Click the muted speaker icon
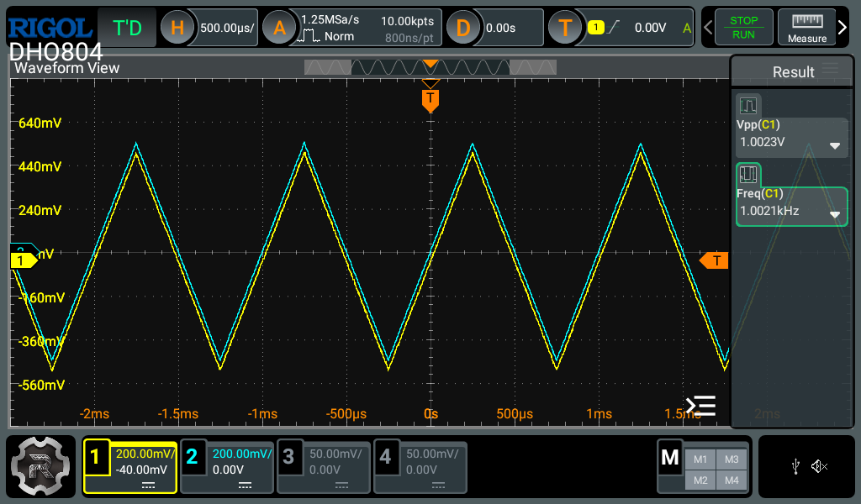The height and width of the screenshot is (504, 861). [819, 466]
